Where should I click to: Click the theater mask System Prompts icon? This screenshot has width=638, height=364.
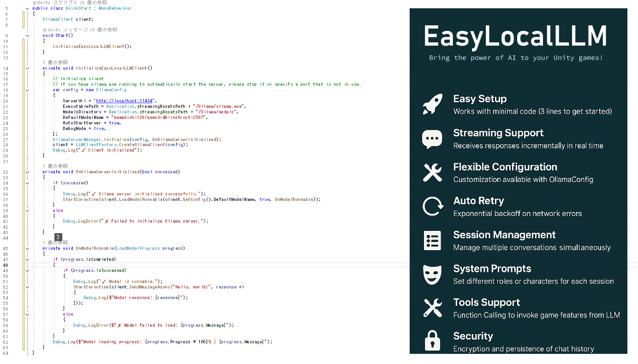[432, 275]
